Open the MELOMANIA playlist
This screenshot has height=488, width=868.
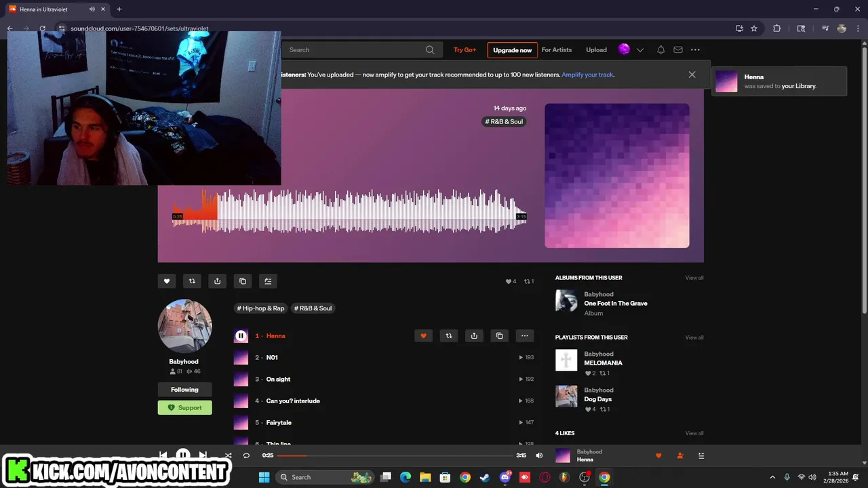(603, 363)
